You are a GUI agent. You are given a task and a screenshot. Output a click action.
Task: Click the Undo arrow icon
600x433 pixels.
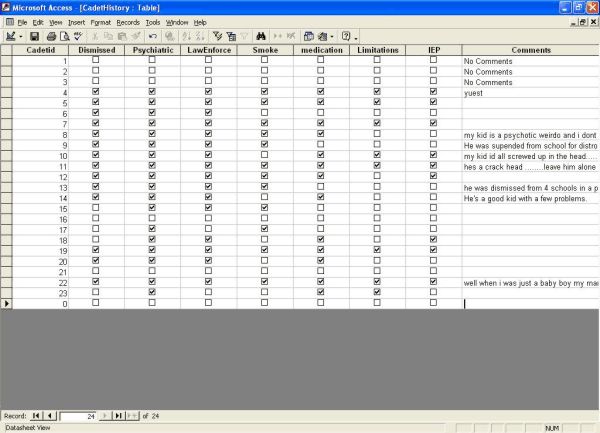pyautogui.click(x=153, y=36)
